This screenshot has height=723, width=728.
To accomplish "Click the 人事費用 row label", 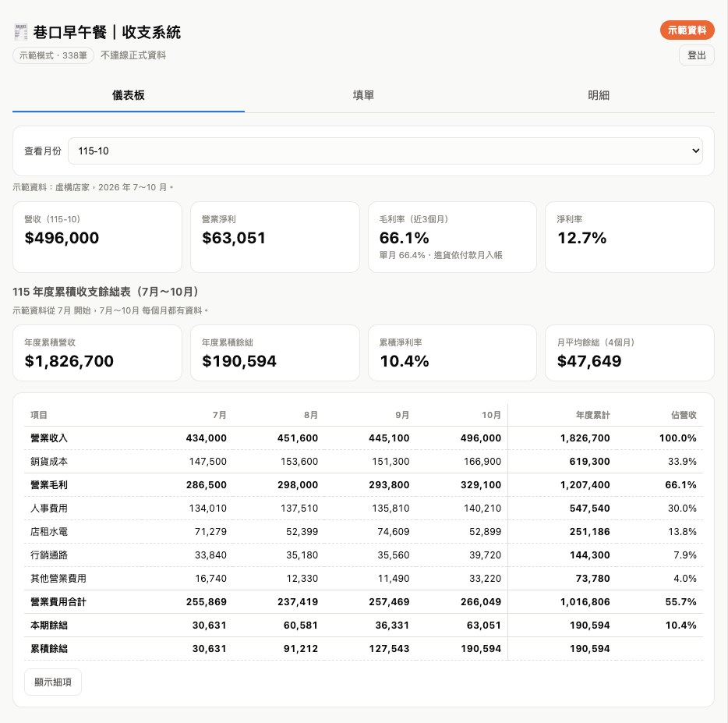I will (x=49, y=509).
